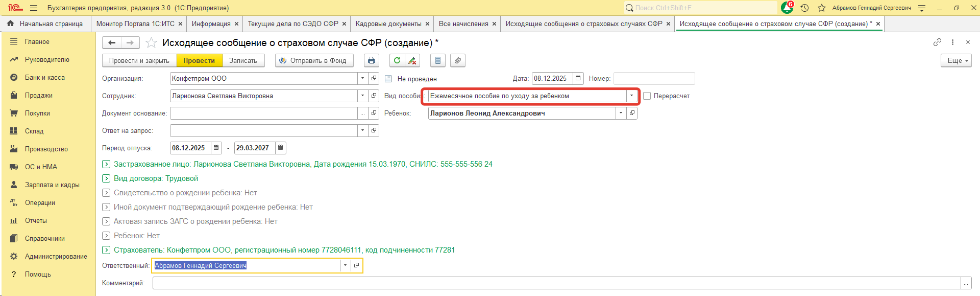This screenshot has height=296, width=980.
Task: Click the copy link icon
Action: pyautogui.click(x=937, y=42)
